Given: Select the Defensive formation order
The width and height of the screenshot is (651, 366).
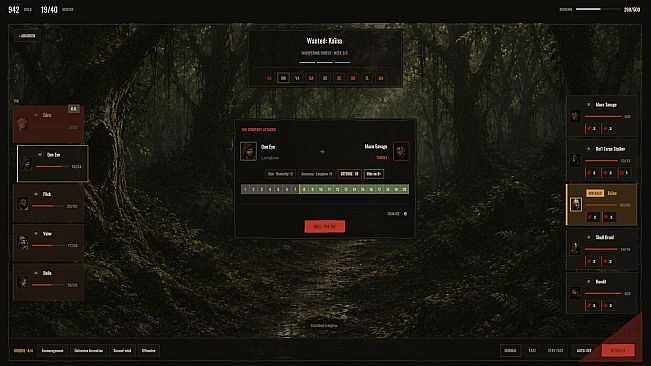Looking at the screenshot, I should click(x=88, y=351).
